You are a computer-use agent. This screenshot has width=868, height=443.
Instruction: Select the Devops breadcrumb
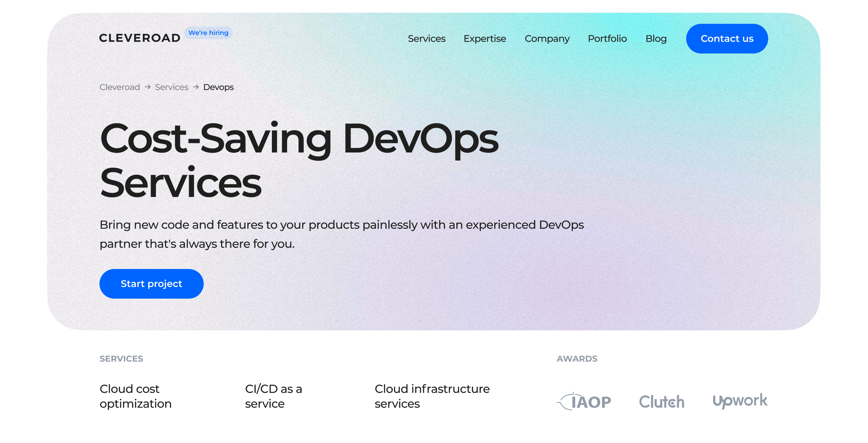tap(218, 87)
